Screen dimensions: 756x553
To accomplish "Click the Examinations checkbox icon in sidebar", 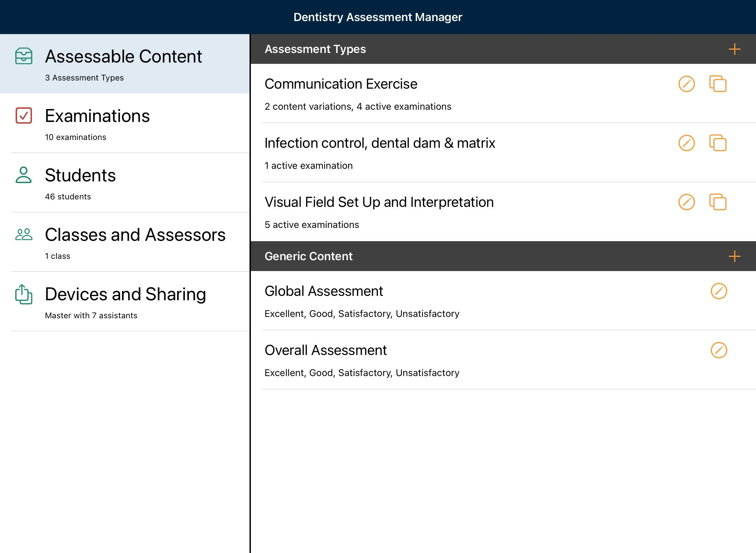I will tap(24, 115).
